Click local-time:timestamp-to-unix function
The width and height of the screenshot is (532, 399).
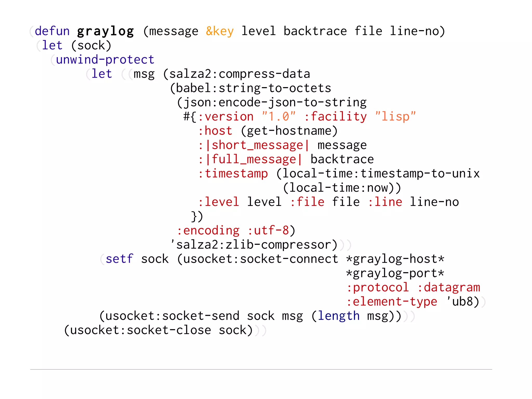(381, 173)
